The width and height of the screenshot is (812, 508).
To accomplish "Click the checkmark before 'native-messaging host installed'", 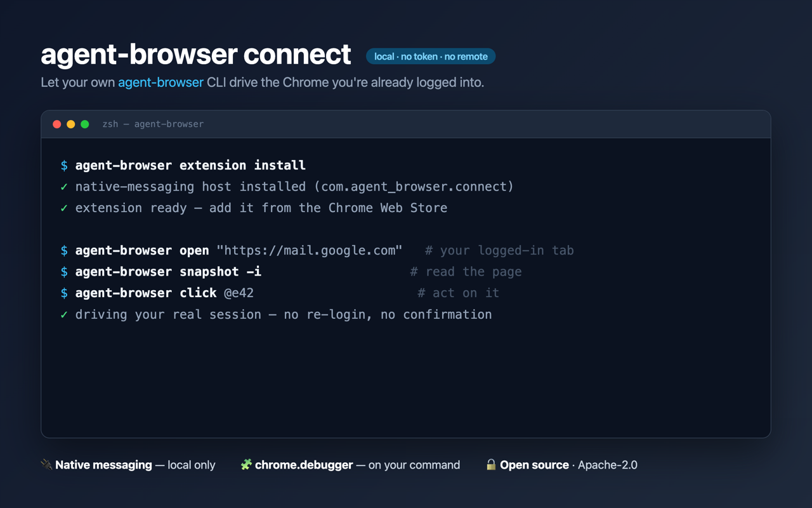I will click(x=64, y=187).
